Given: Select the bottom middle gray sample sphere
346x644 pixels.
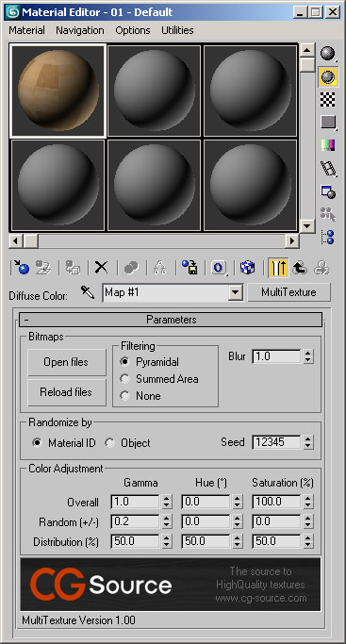Looking at the screenshot, I should pyautogui.click(x=154, y=185).
